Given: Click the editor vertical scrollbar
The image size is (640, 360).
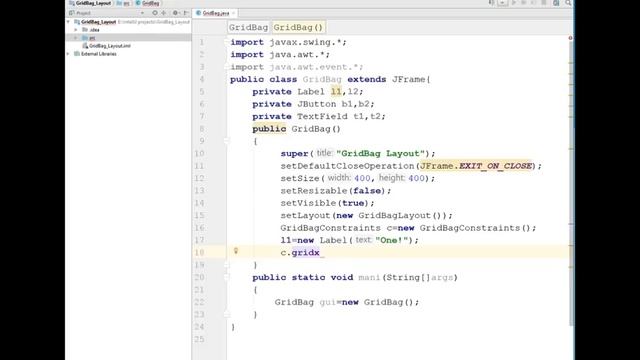Looking at the screenshot, I should (571, 184).
